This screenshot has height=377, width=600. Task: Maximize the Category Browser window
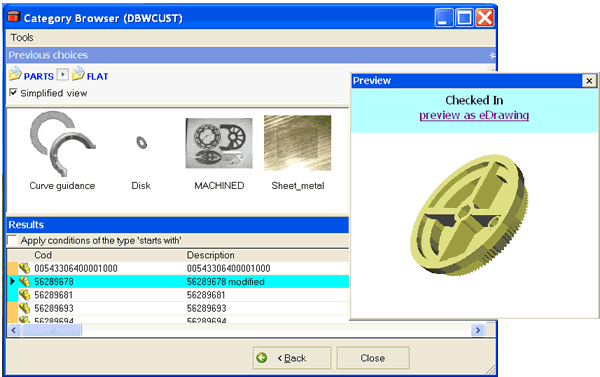tap(464, 18)
